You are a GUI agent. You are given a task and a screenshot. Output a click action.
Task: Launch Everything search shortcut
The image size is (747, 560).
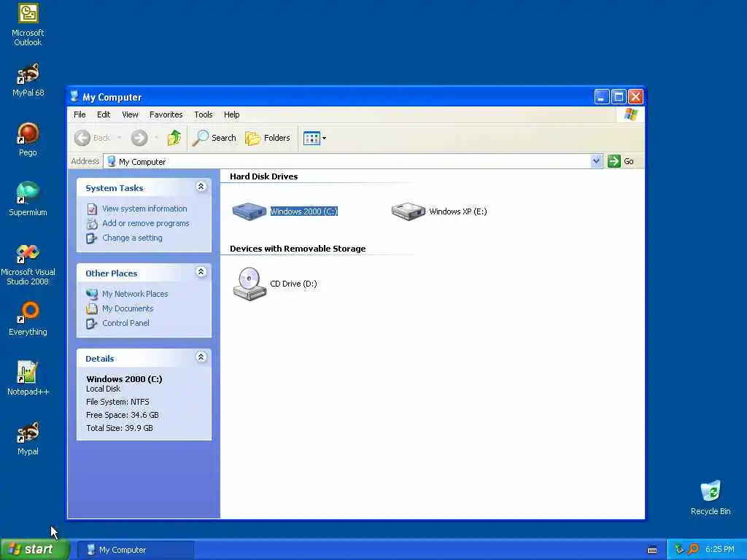[x=28, y=319]
